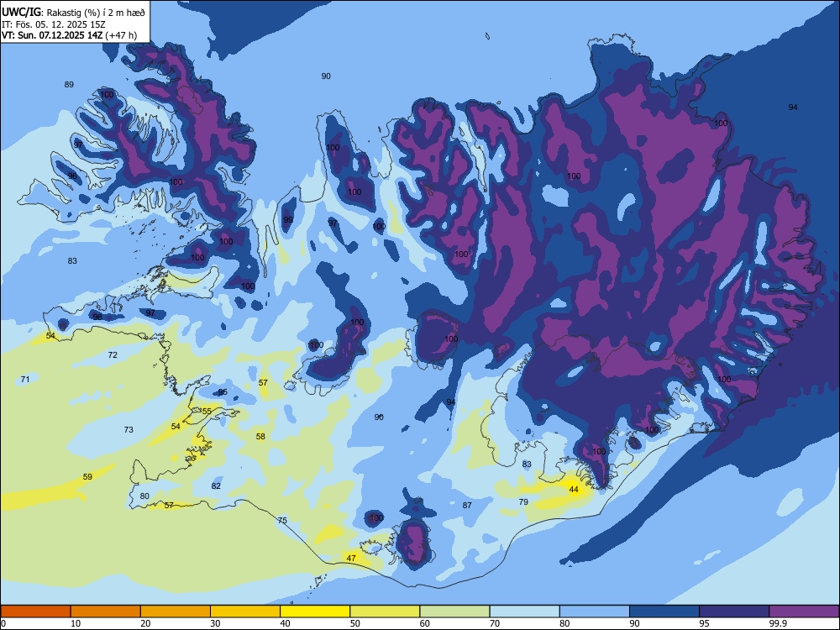Click the '79' humidity value on map
Image resolution: width=840 pixels, height=630 pixels.
[x=523, y=501]
